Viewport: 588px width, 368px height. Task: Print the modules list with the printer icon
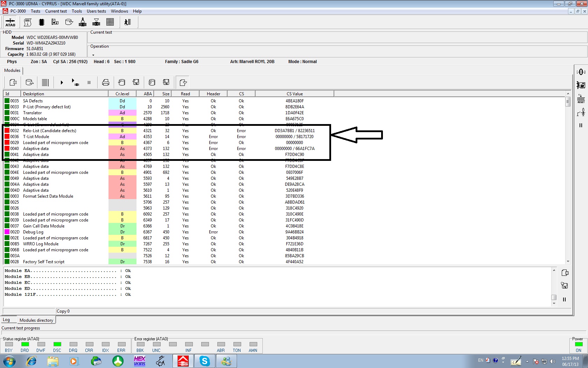106,83
